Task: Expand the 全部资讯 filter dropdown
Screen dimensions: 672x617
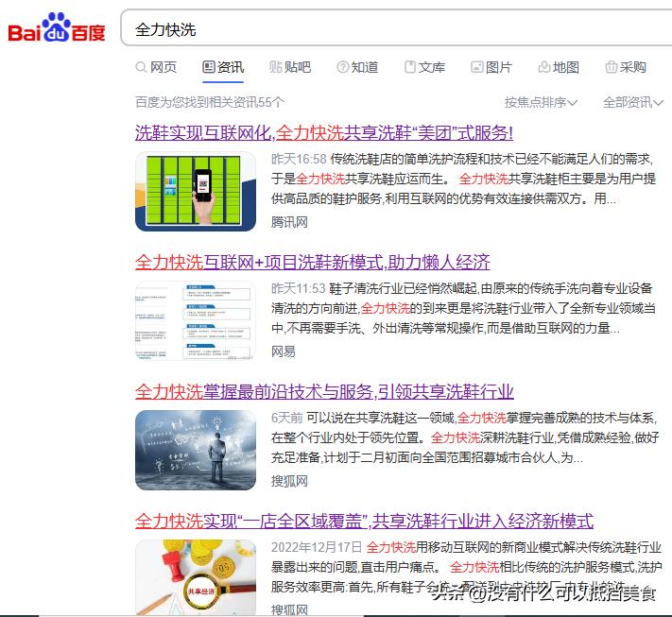Action: pyautogui.click(x=633, y=102)
